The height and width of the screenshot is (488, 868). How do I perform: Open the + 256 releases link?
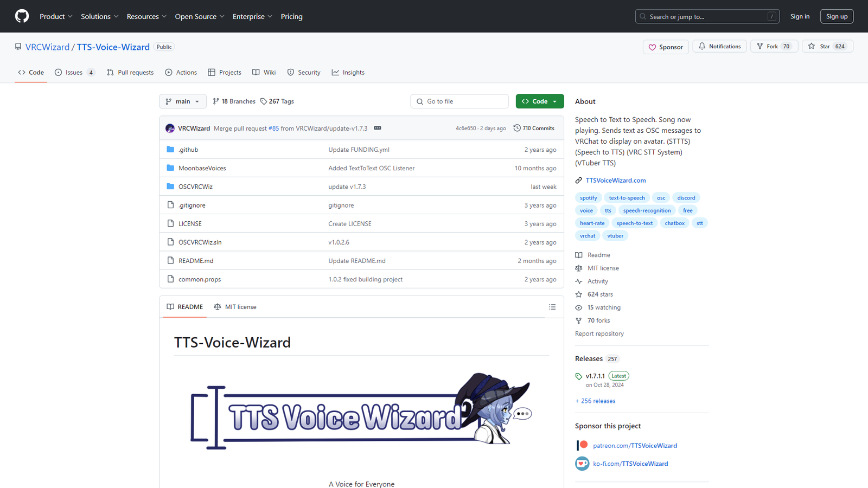(595, 401)
